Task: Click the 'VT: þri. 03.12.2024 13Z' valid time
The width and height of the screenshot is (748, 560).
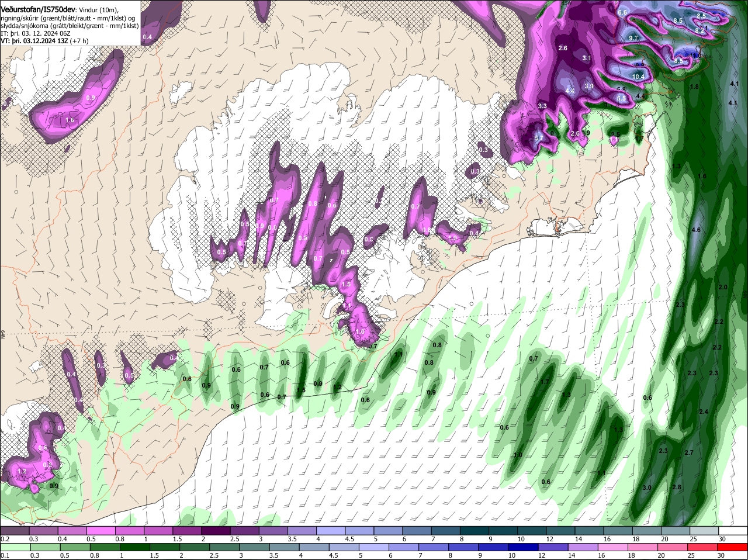Action: point(35,41)
